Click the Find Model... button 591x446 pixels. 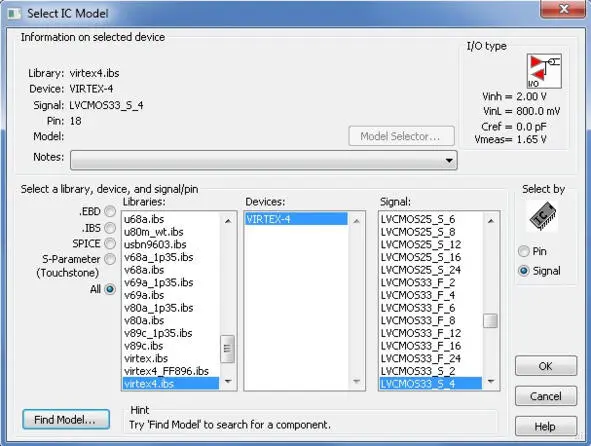point(66,420)
